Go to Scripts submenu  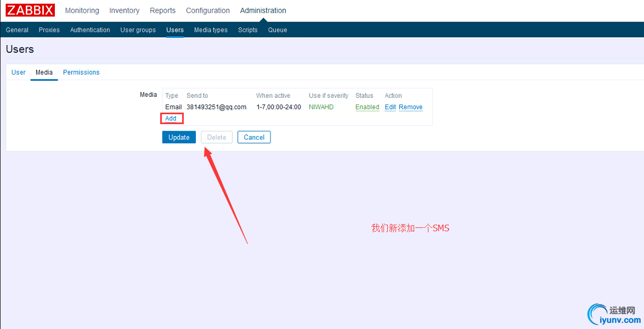(x=247, y=30)
